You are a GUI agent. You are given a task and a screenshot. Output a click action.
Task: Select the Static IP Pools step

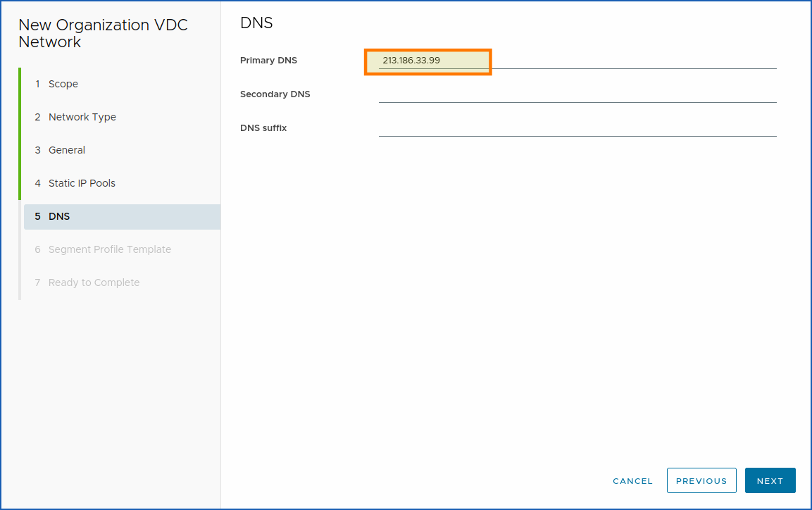pos(82,182)
